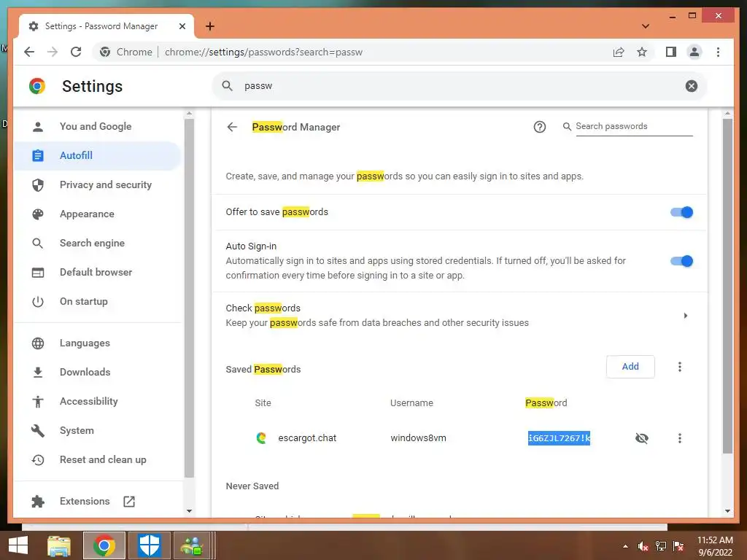Open File Explorer from taskbar
Viewport: 747px width, 560px height.
[x=59, y=545]
